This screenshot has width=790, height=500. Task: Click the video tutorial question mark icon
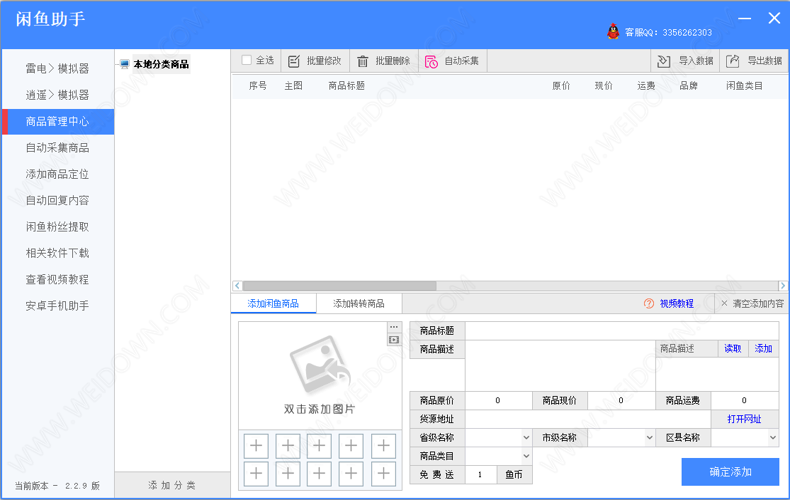649,303
